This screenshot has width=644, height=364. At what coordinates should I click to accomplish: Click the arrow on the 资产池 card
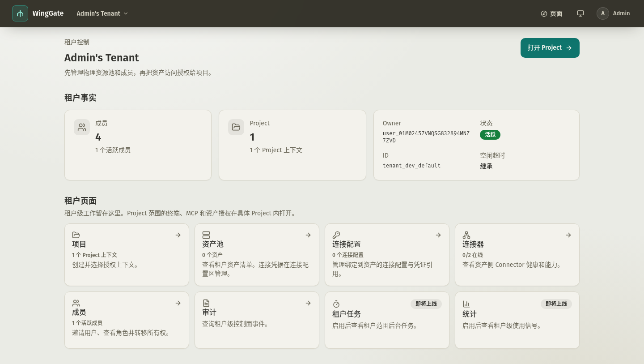308,235
